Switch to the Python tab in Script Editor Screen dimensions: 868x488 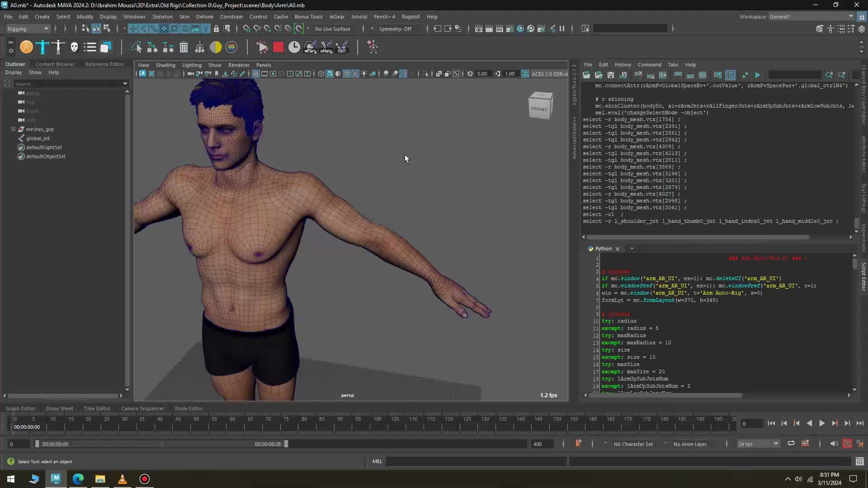tap(603, 249)
